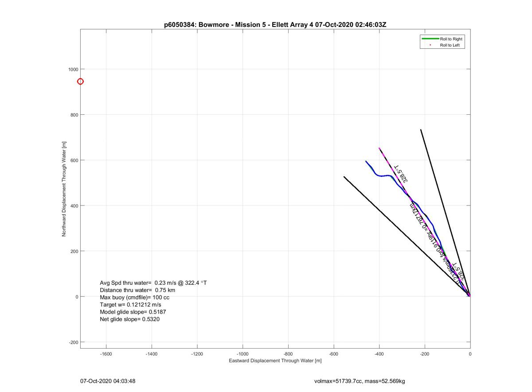This screenshot has width=532, height=392.
Task: Click the red circle marker on the left axis
Action: (x=80, y=82)
